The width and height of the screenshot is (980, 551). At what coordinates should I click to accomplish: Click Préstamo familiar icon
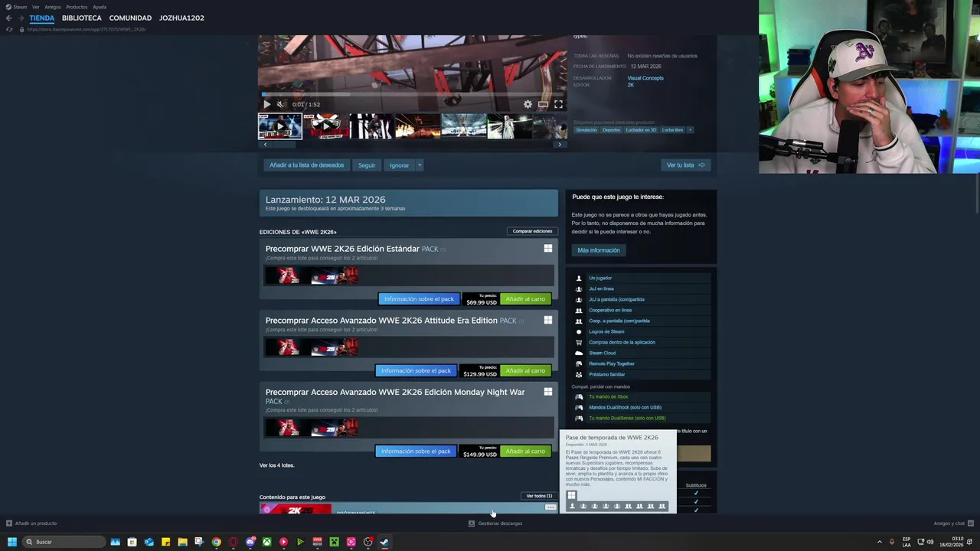click(579, 375)
